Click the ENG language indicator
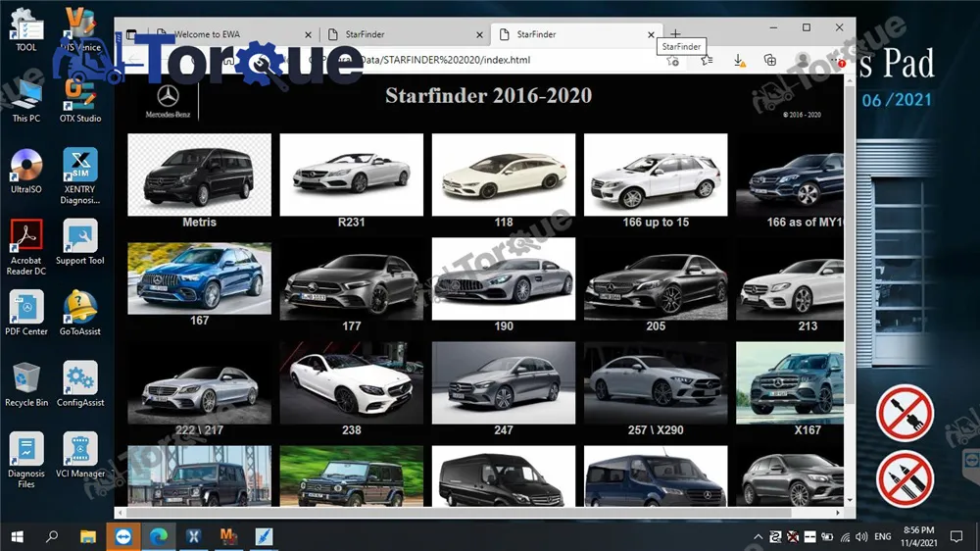 883,536
